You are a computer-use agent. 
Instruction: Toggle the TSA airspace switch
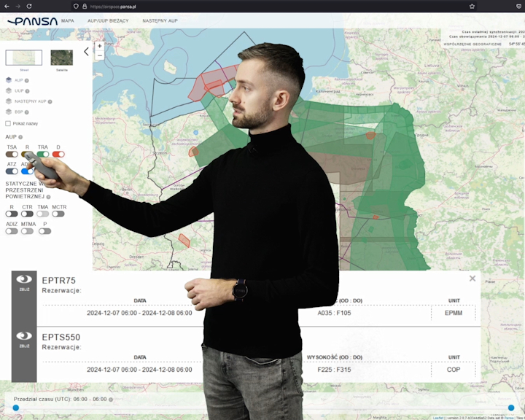[12, 154]
